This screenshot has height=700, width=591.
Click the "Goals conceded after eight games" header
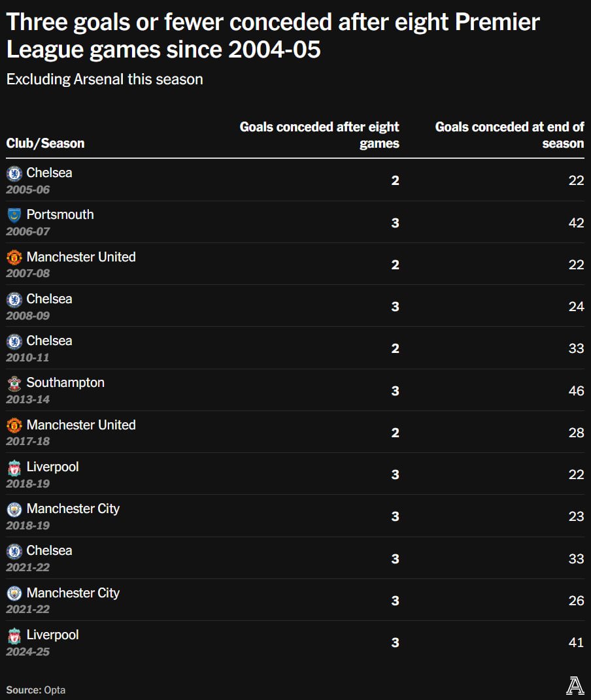[x=320, y=135]
